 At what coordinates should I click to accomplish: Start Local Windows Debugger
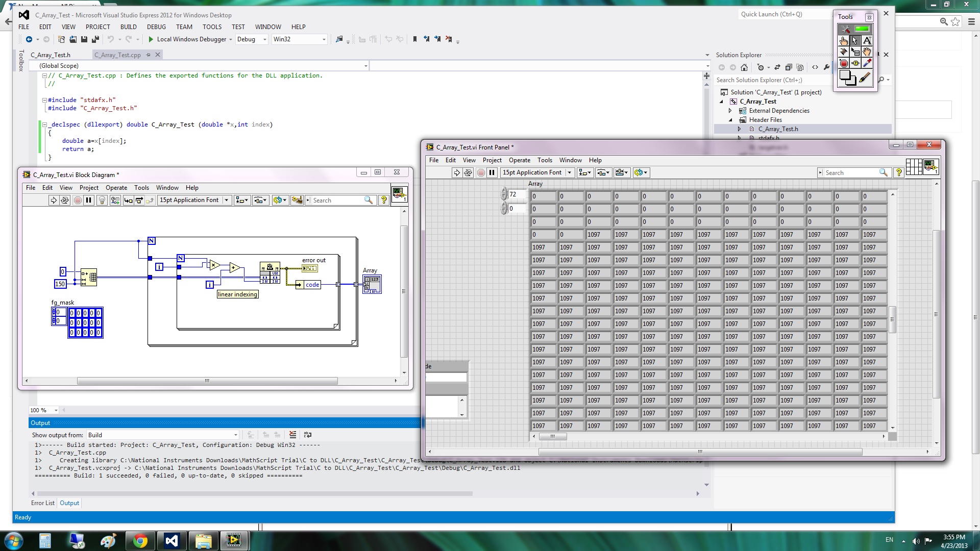tap(187, 39)
